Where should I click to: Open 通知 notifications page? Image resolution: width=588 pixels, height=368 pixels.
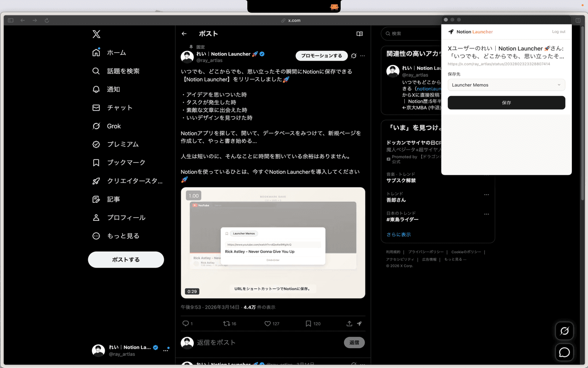click(x=106, y=89)
